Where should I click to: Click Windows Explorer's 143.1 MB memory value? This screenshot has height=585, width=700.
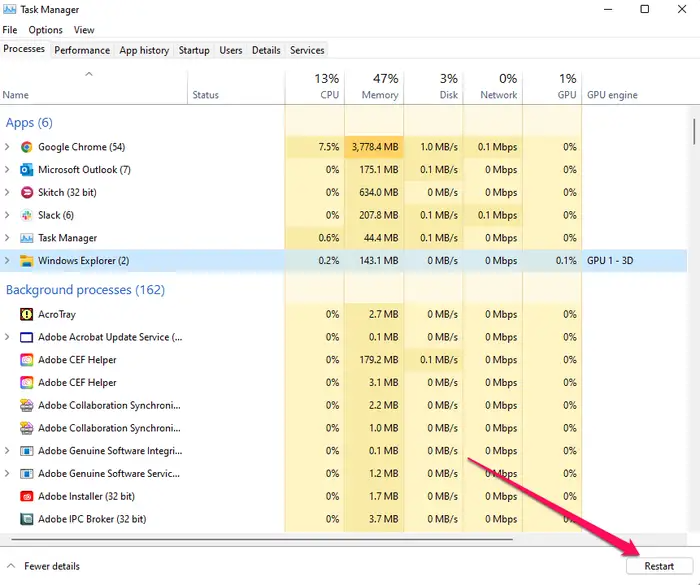pos(379,261)
